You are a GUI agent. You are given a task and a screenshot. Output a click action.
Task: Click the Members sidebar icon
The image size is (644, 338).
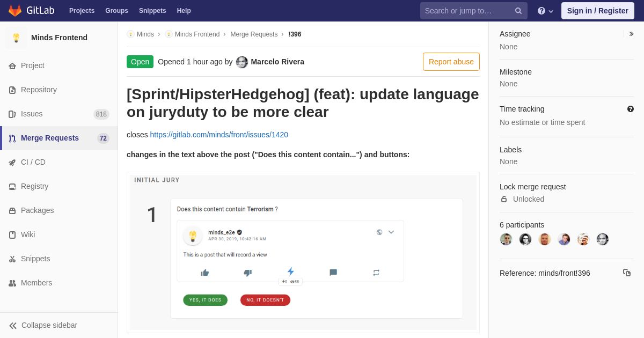click(12, 283)
